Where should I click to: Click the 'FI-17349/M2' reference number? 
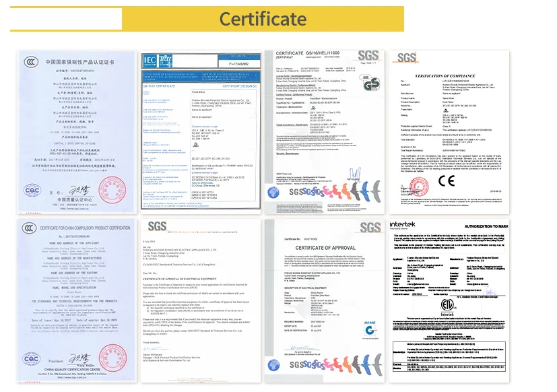click(238, 64)
